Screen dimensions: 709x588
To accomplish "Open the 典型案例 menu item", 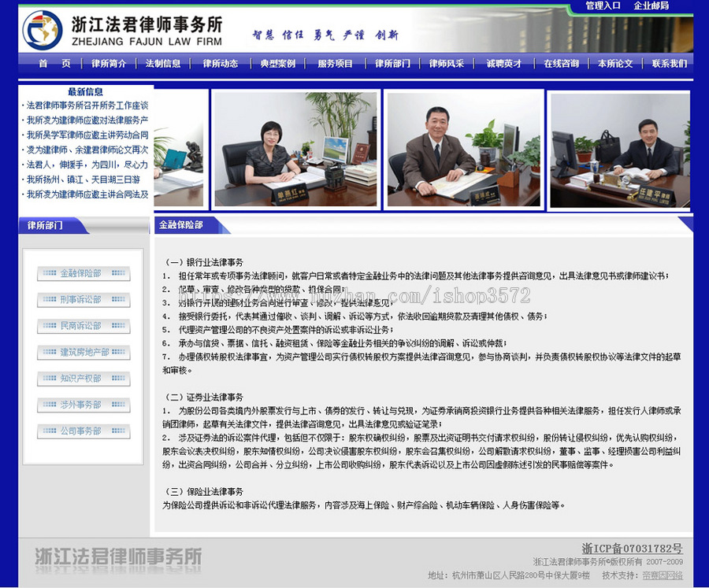I will (279, 64).
